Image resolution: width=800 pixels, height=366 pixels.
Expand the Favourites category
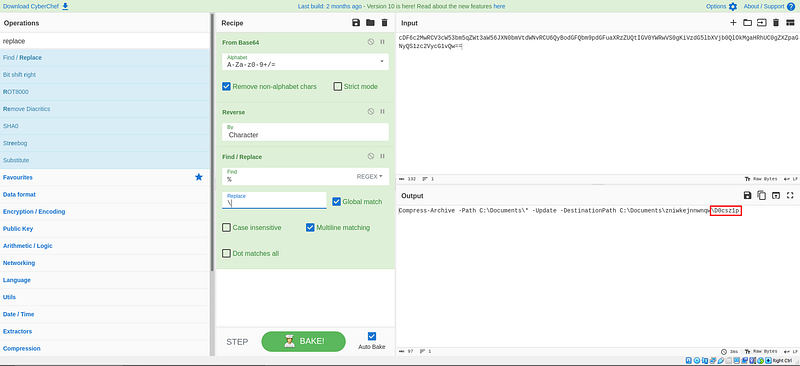click(x=105, y=177)
